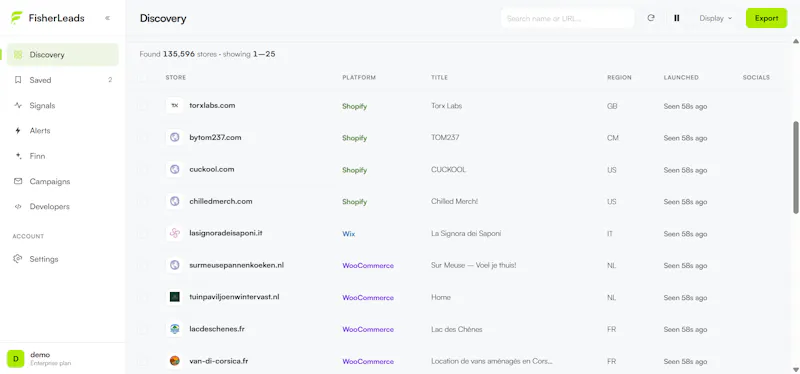Click the LAUNCHED column header
Image resolution: width=800 pixels, height=374 pixels.
click(681, 78)
